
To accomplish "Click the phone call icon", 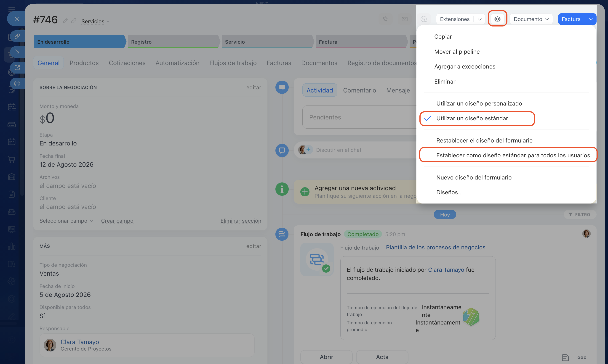I will click(385, 19).
